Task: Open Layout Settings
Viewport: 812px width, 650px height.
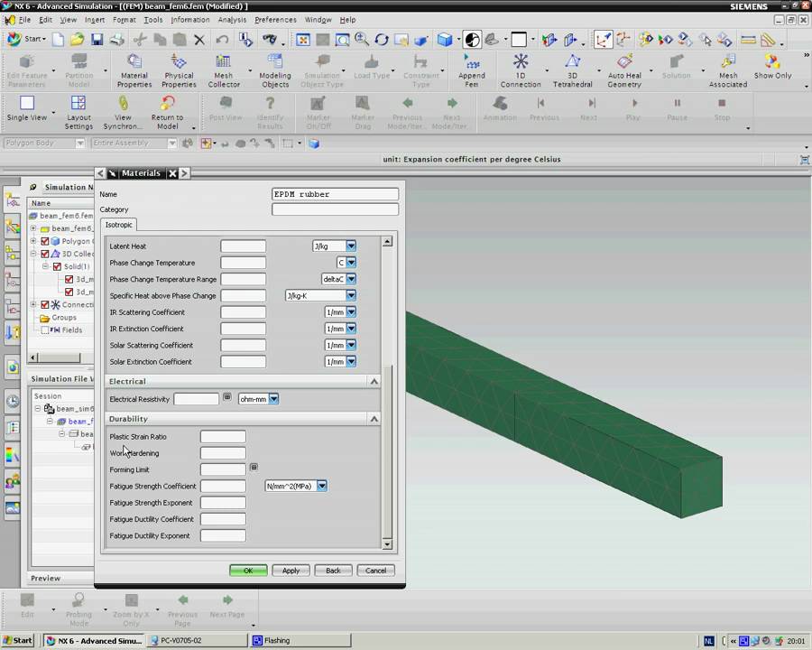Action: [x=78, y=113]
